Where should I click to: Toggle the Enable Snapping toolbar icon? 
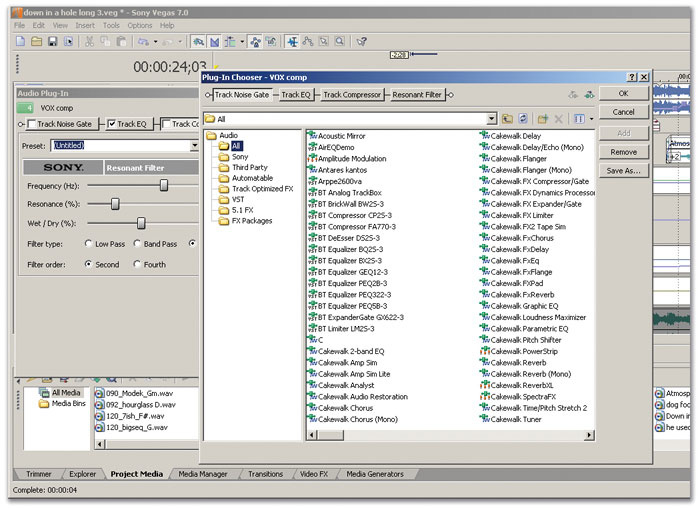point(198,42)
